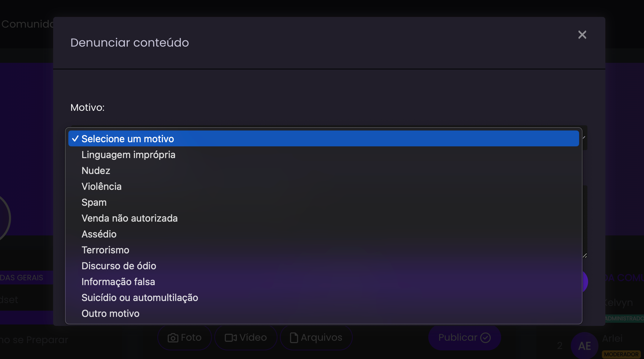Click the Foto camera icon
Viewport: 644px width, 359px height.
pyautogui.click(x=173, y=338)
